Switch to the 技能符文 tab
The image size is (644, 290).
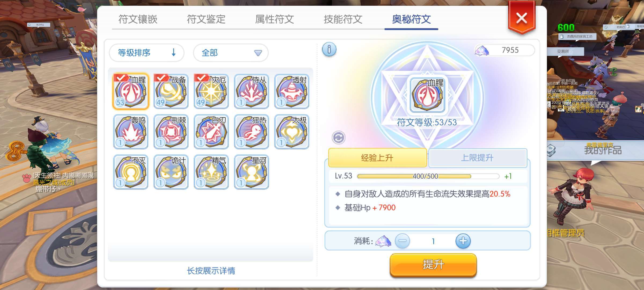343,19
